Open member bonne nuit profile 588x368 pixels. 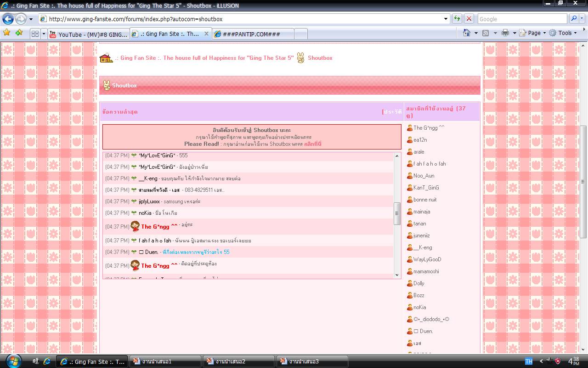point(425,200)
